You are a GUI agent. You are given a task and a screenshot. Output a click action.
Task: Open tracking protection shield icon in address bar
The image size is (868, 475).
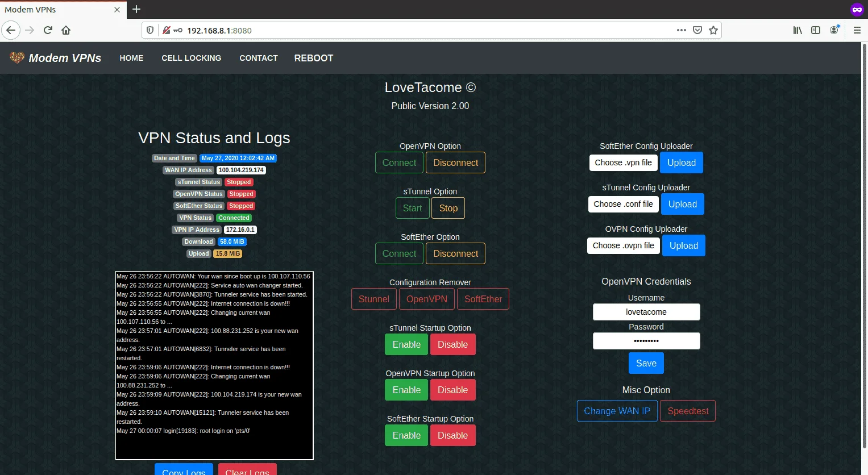coord(150,30)
